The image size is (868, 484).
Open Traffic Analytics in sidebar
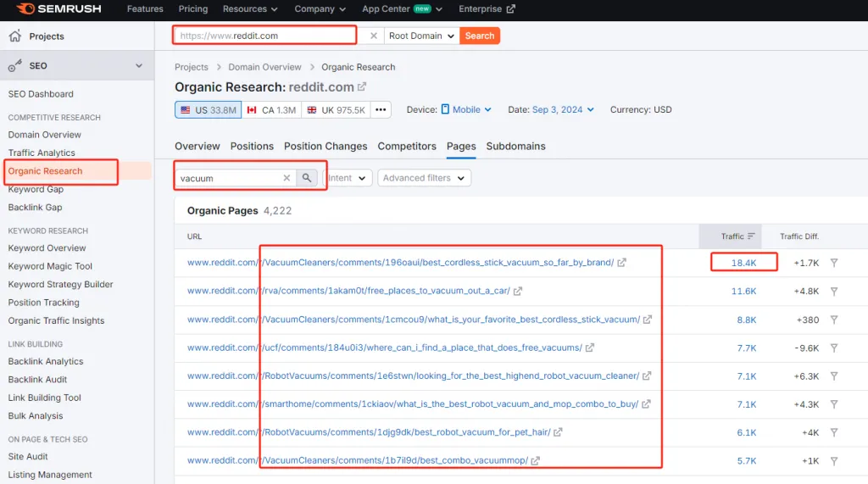click(42, 153)
